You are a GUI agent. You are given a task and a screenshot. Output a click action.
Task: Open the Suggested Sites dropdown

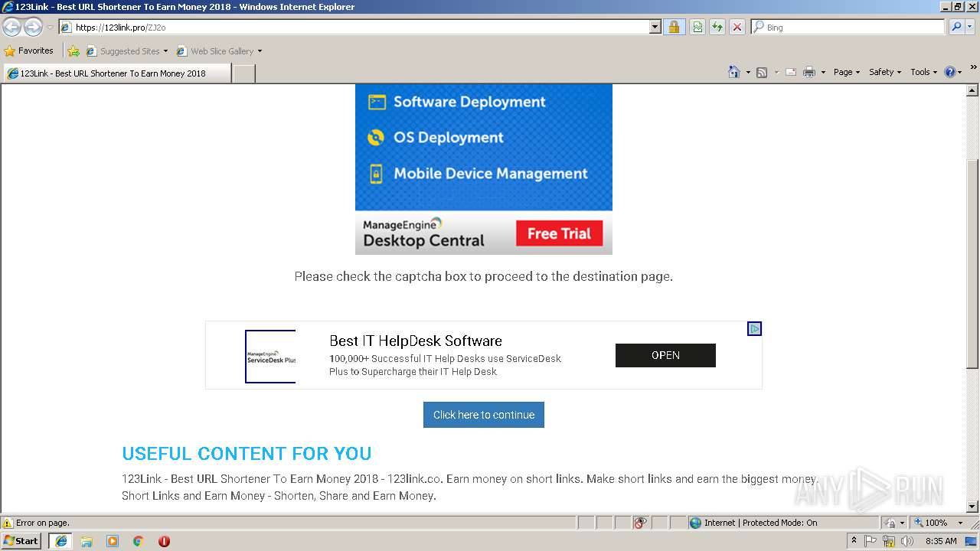coord(127,51)
